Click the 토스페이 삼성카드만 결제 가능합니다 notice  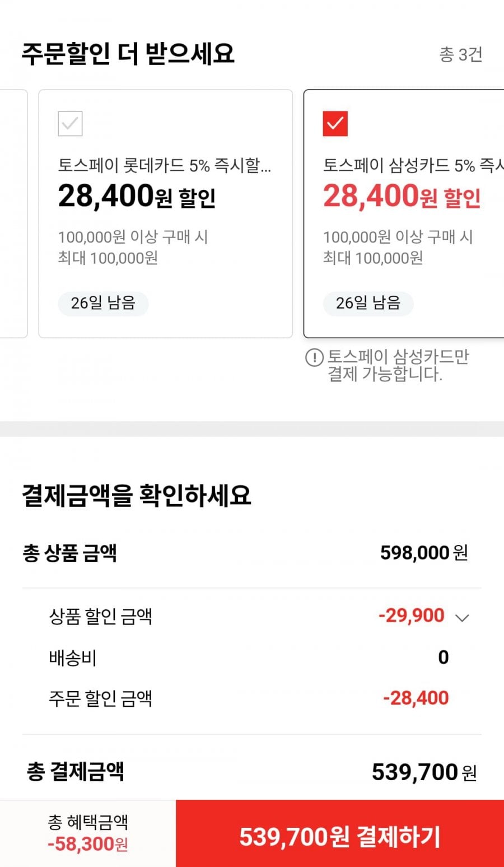tap(398, 365)
